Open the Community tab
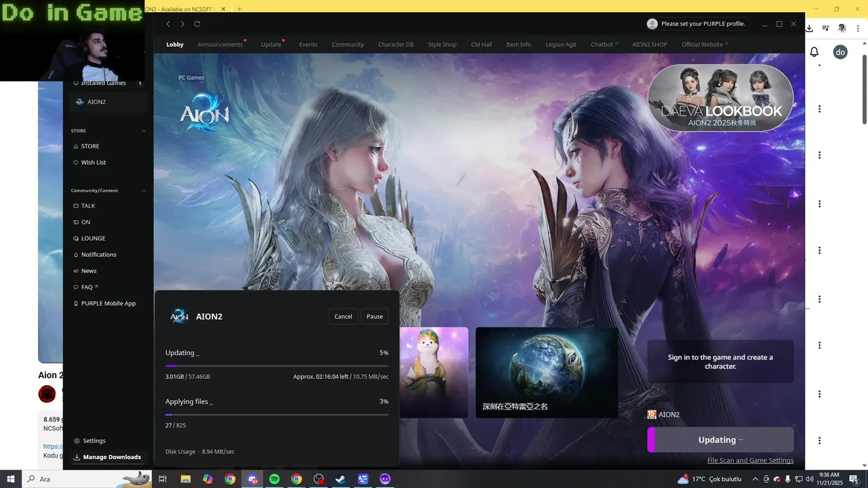The height and width of the screenshot is (488, 868). pyautogui.click(x=348, y=45)
